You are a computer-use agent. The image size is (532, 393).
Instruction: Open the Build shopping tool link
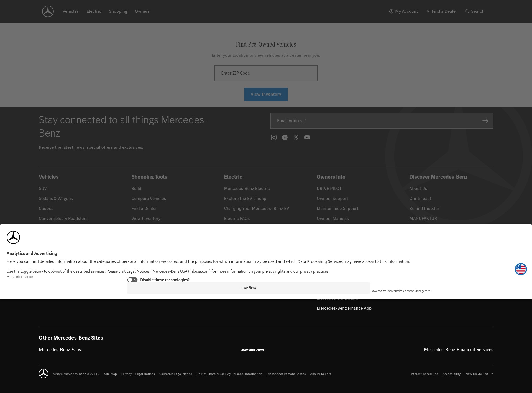coord(136,189)
